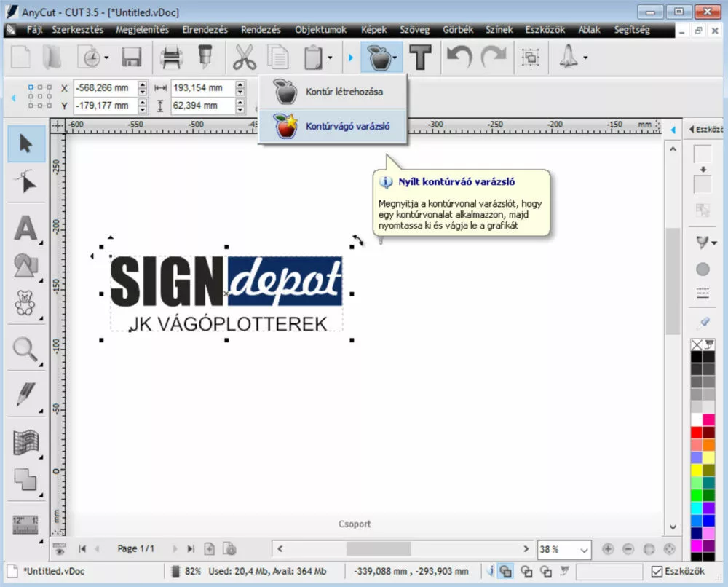Select the Text tool in left toolbar
The image size is (728, 587).
[x=26, y=228]
